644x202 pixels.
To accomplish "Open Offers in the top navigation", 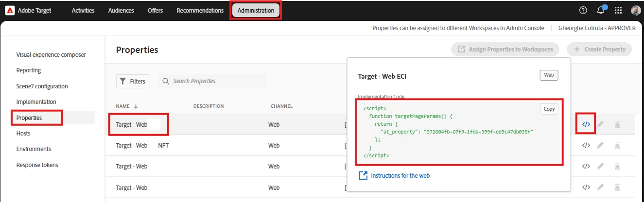I will [x=155, y=11].
